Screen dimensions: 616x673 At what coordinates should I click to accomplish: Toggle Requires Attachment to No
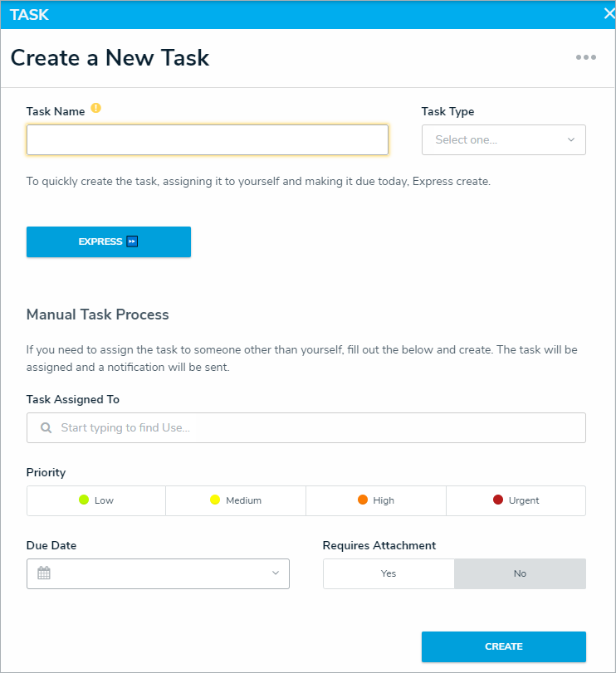click(520, 573)
